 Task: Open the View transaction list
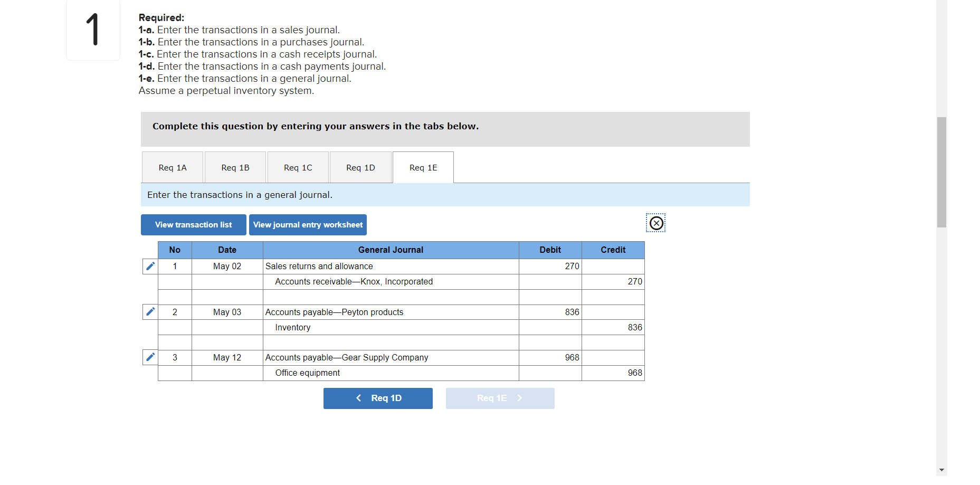click(193, 224)
